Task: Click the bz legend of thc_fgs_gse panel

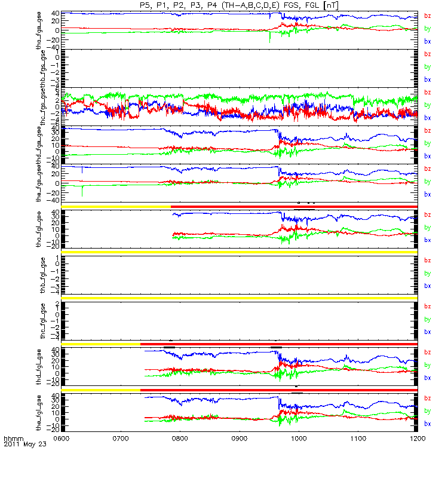Action: pos(428,93)
